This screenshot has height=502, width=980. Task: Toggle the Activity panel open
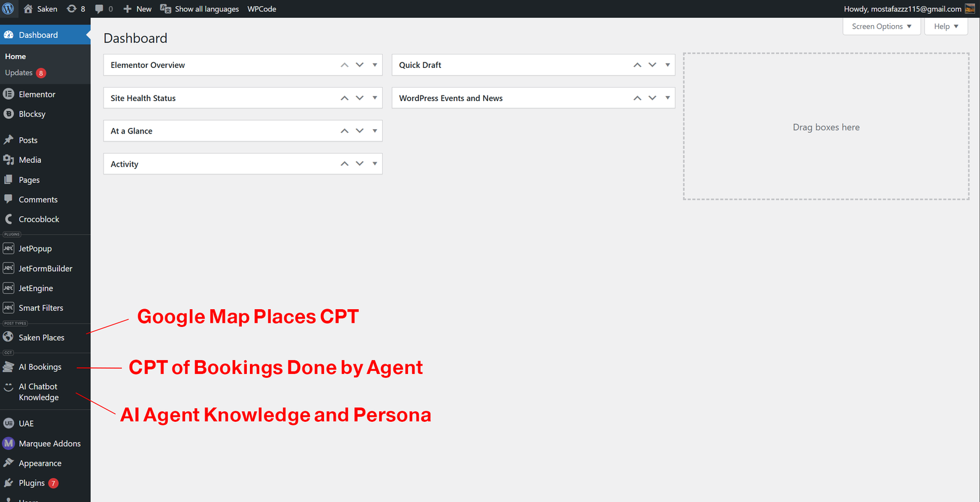375,164
